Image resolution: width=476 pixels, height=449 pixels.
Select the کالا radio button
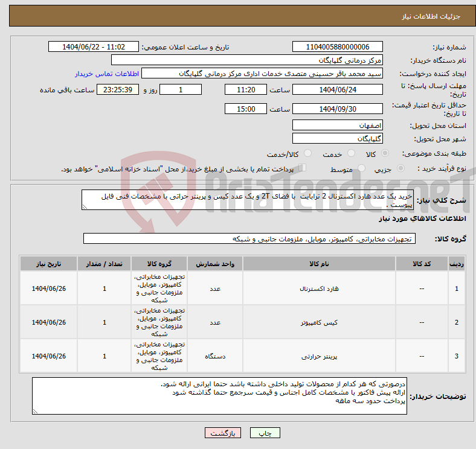coord(385,153)
